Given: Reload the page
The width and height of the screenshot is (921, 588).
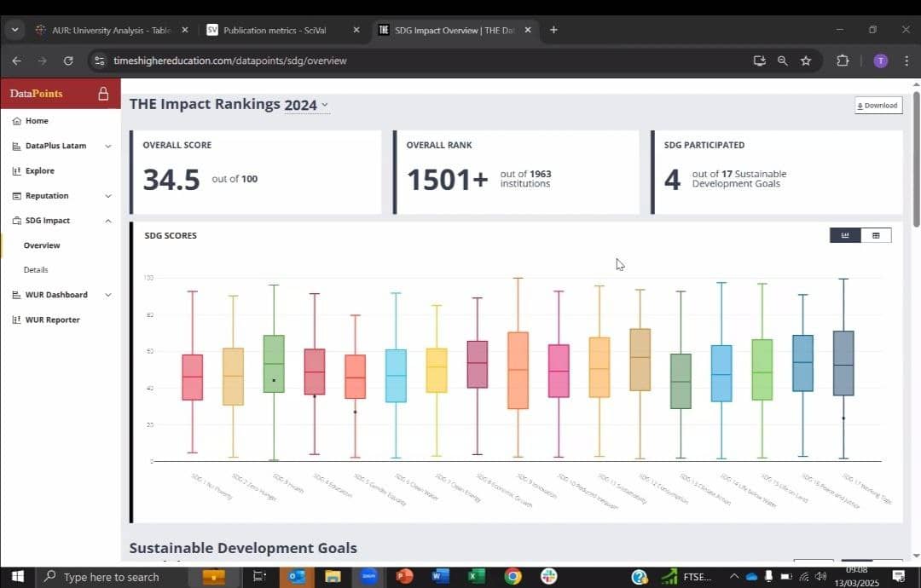Looking at the screenshot, I should (68, 61).
